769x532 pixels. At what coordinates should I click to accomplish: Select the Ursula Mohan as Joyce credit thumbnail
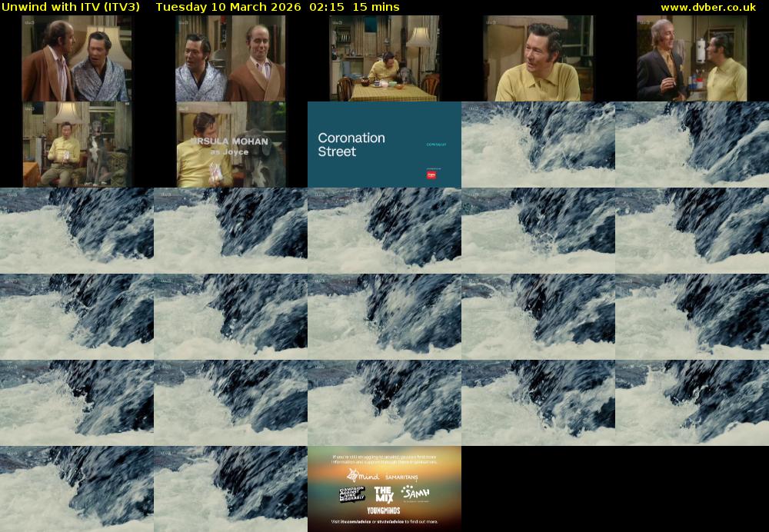pyautogui.click(x=231, y=145)
